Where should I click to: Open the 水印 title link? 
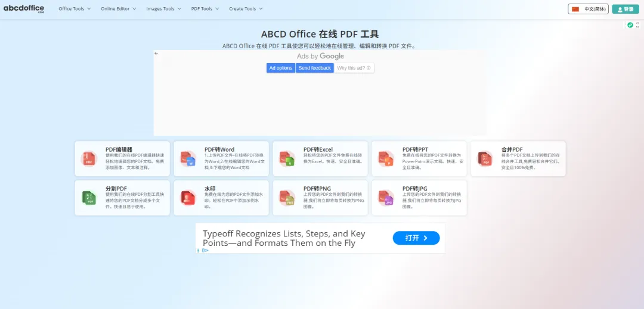click(x=210, y=189)
